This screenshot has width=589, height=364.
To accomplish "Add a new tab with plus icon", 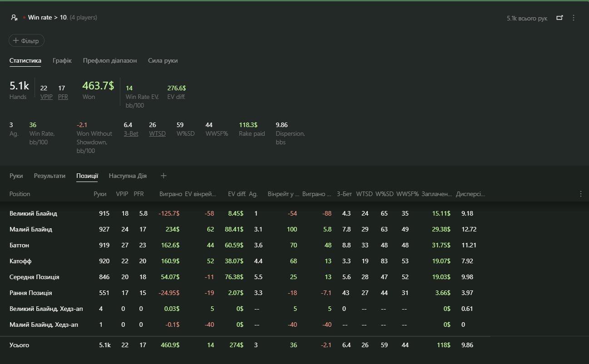I will point(164,176).
